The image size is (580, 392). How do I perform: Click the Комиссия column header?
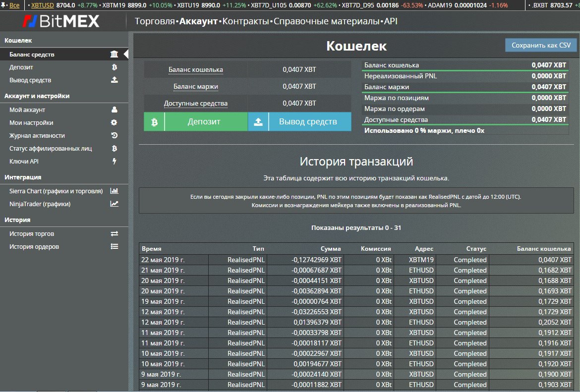[x=376, y=248]
